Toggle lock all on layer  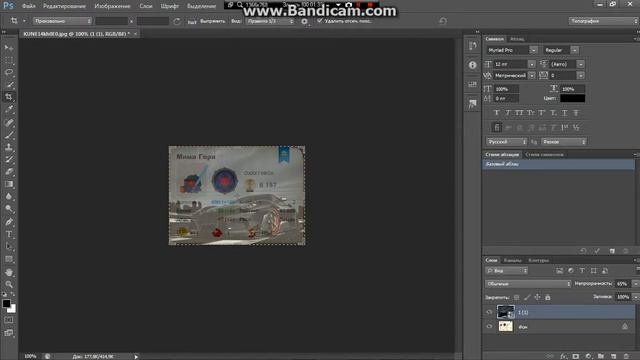tap(548, 298)
